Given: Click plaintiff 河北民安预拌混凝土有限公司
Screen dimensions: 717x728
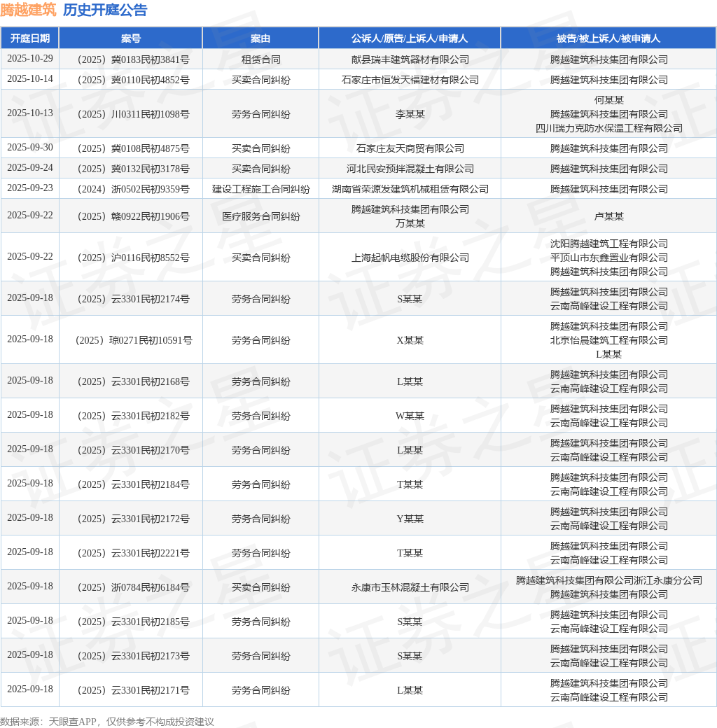Looking at the screenshot, I should (410, 169).
